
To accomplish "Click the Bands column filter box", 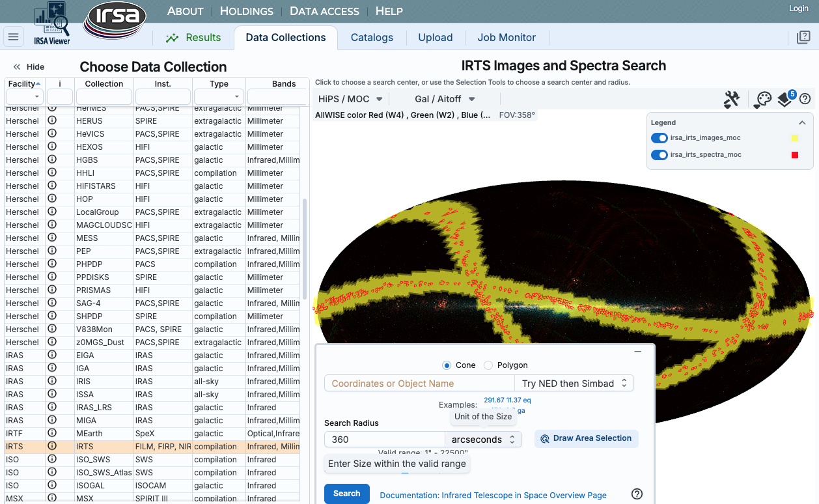I will point(276,96).
